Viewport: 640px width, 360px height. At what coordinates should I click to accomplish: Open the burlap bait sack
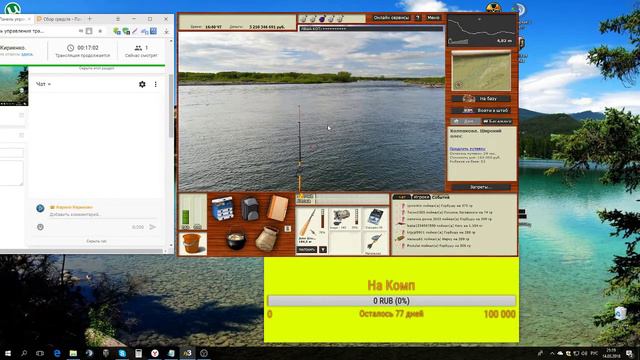click(267, 238)
